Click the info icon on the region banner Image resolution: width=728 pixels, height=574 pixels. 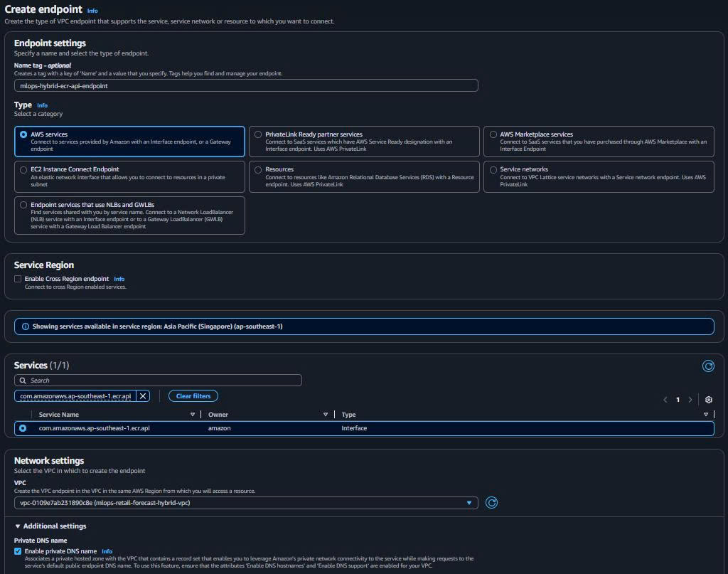(26, 326)
